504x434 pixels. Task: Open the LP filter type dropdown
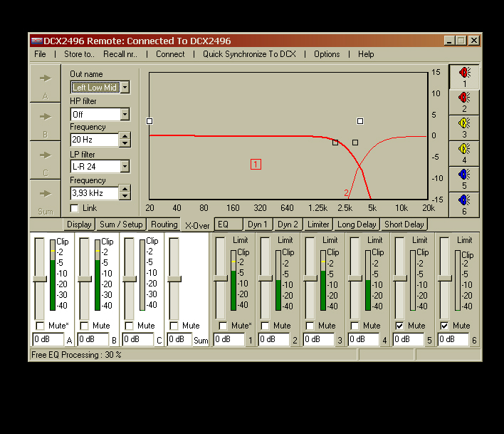coord(125,166)
